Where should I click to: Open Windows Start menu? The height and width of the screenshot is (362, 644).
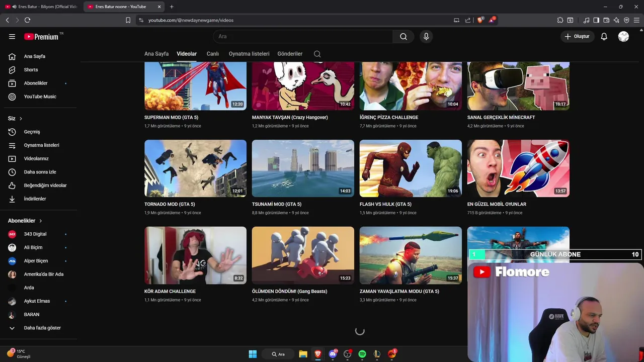coord(253,354)
